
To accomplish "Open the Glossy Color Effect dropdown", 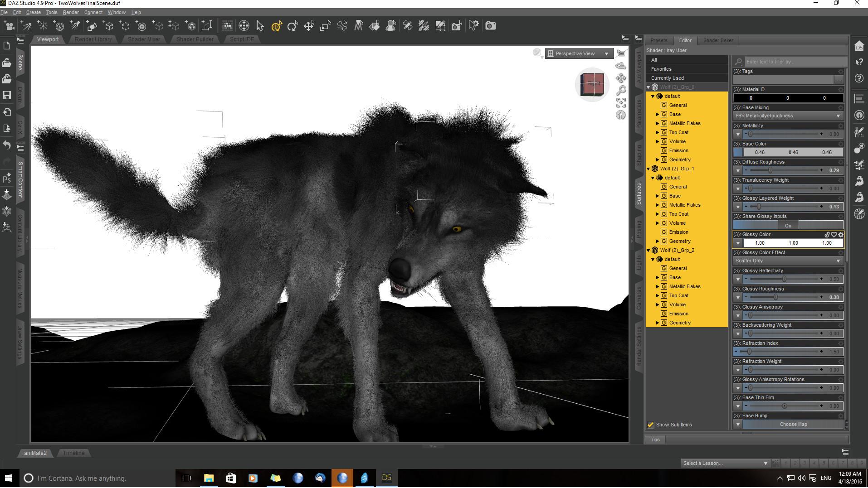I will click(788, 261).
